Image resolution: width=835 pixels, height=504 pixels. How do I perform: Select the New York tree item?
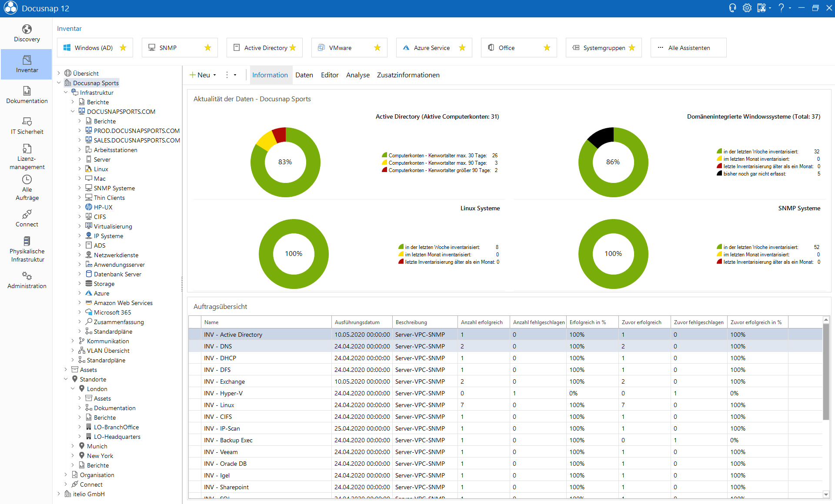click(x=100, y=456)
